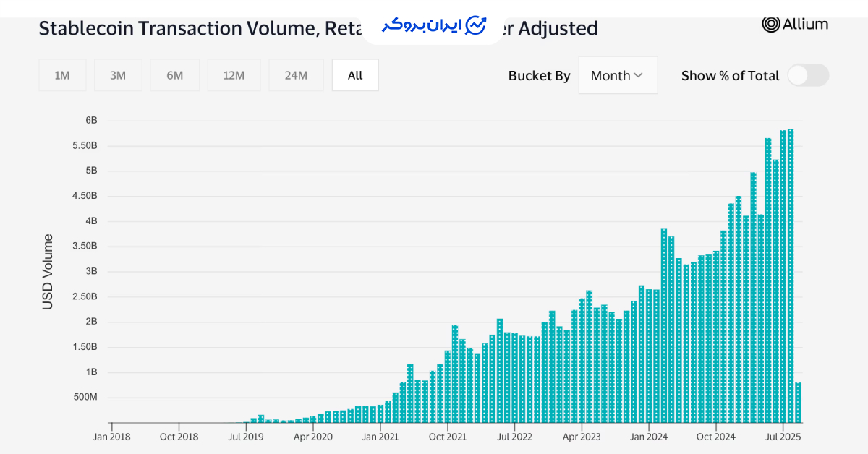868x454 pixels.
Task: Switch to the 6M time range
Action: [x=174, y=75]
